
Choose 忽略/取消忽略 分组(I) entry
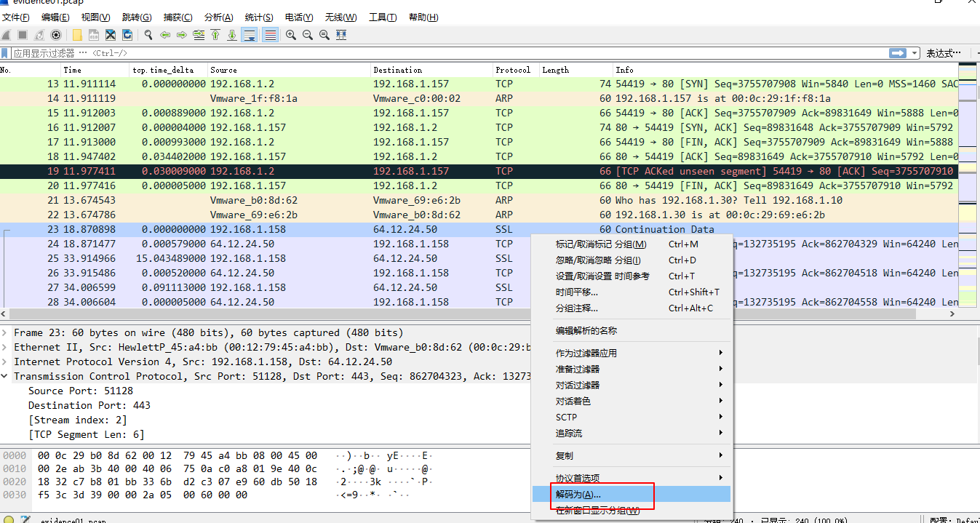(631, 260)
